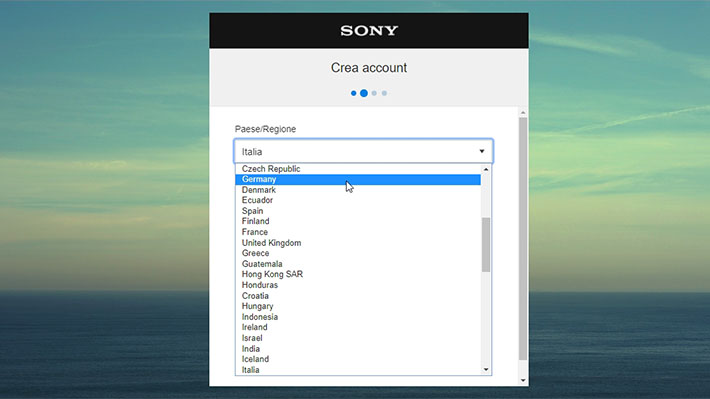Screen dimensions: 710x399
Task: Click the fourth step progress dot
Action: pyautogui.click(x=384, y=93)
